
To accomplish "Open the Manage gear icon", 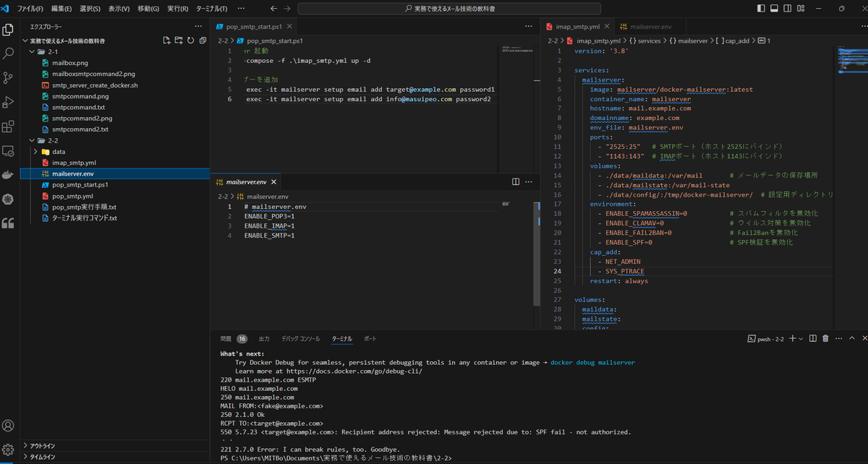I will (x=9, y=450).
